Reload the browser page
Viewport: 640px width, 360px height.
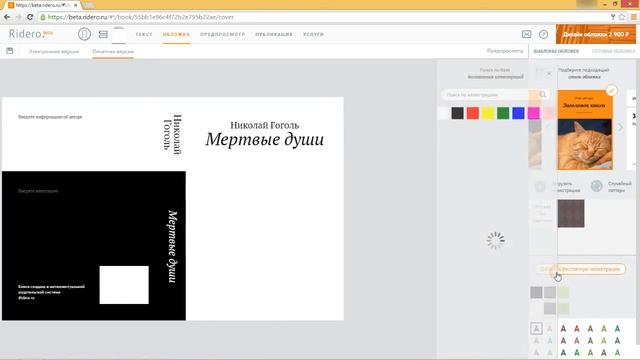(30, 17)
